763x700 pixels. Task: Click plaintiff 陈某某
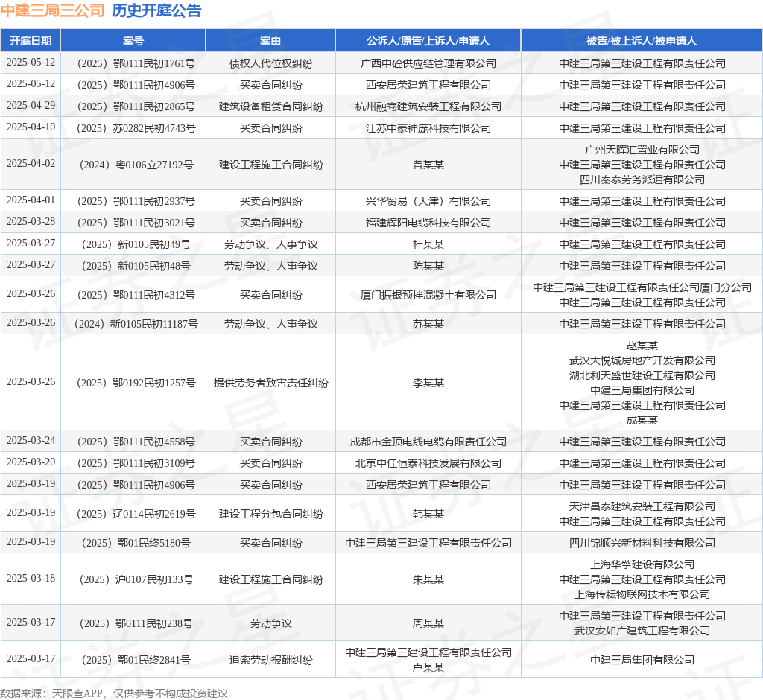point(428,266)
